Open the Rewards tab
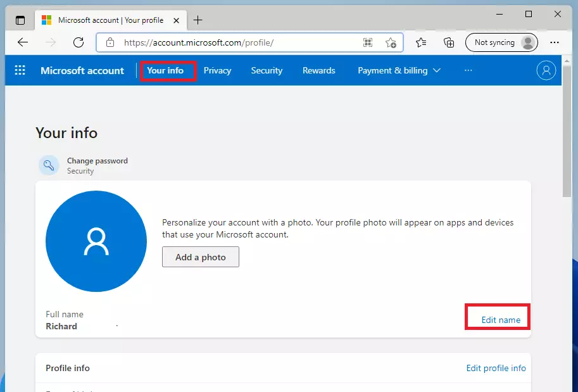Screen dimensions: 578x392 [319, 70]
